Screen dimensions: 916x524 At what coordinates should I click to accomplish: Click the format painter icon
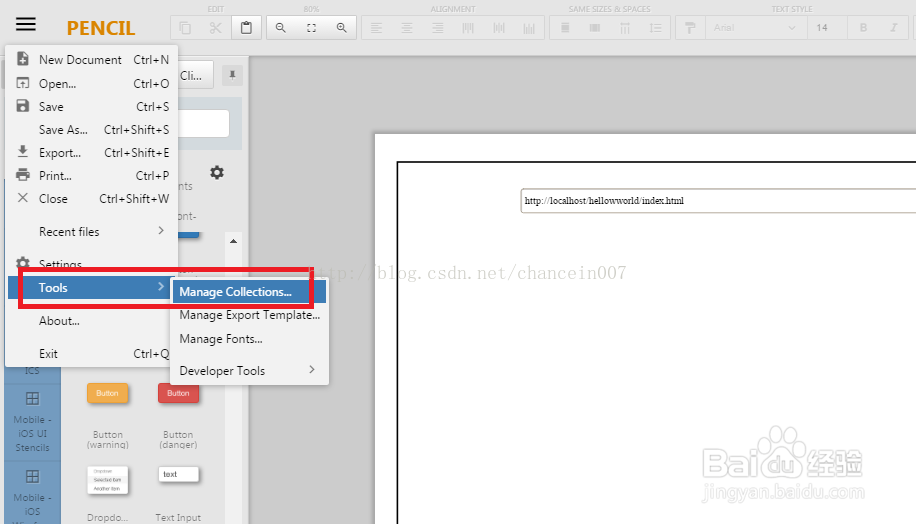tap(690, 27)
